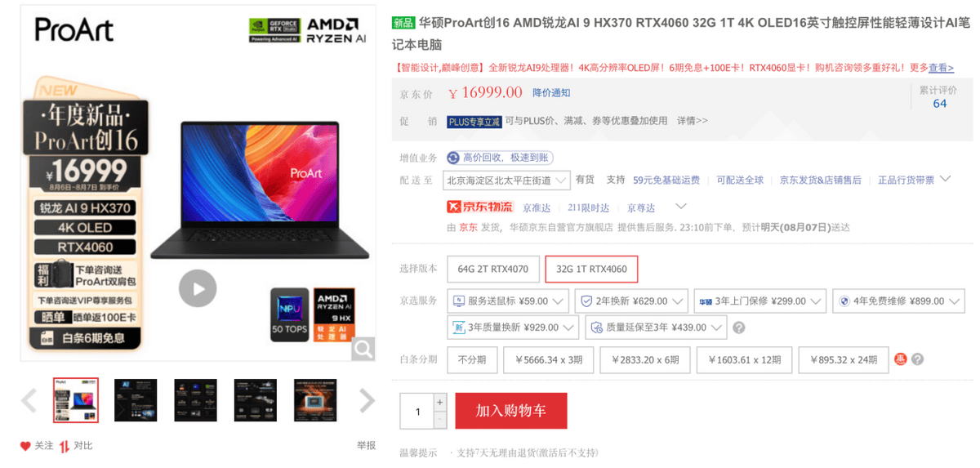Image resolution: width=980 pixels, height=468 pixels.
Task: Open the 降价通知 link
Action: [551, 93]
